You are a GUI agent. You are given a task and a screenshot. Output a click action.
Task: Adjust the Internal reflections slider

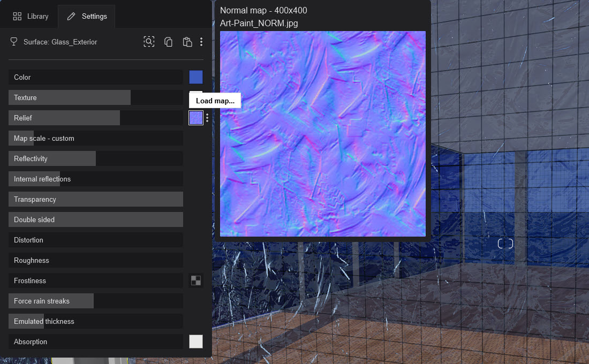(x=96, y=179)
